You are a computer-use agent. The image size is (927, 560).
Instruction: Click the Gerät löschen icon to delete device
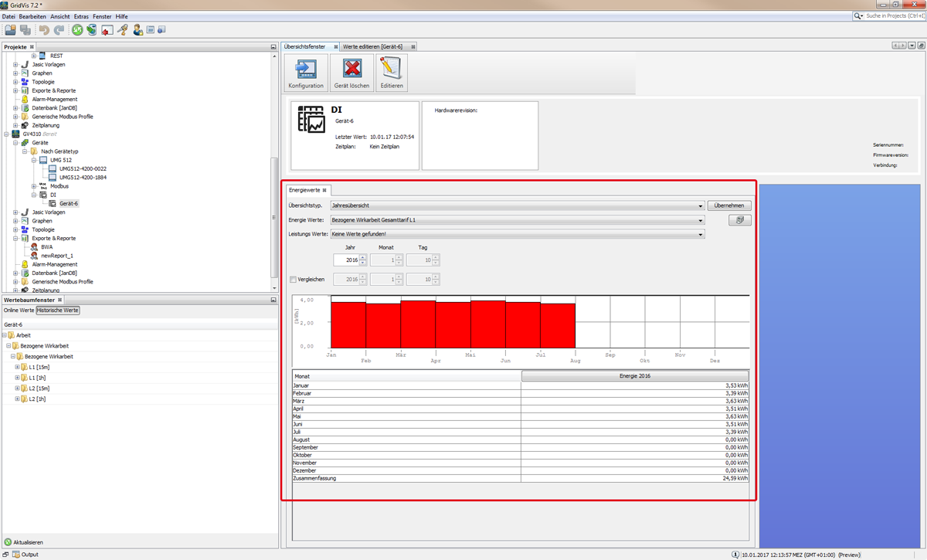(351, 71)
